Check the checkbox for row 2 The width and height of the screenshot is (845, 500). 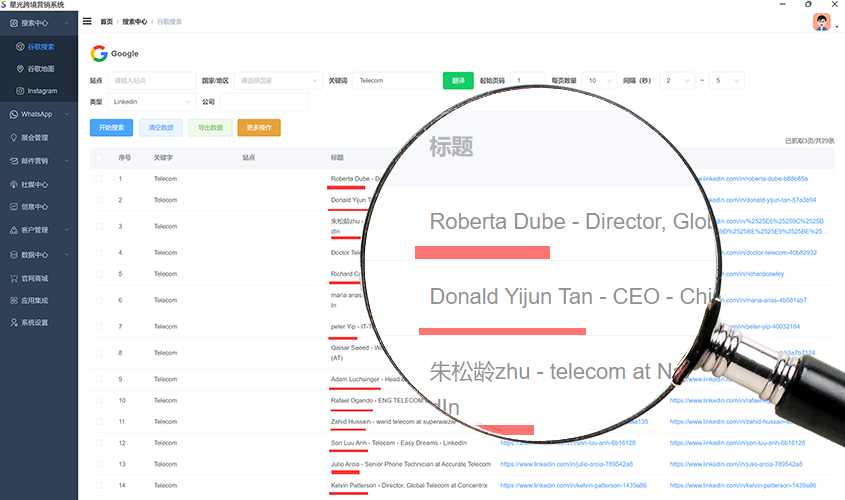point(99,200)
